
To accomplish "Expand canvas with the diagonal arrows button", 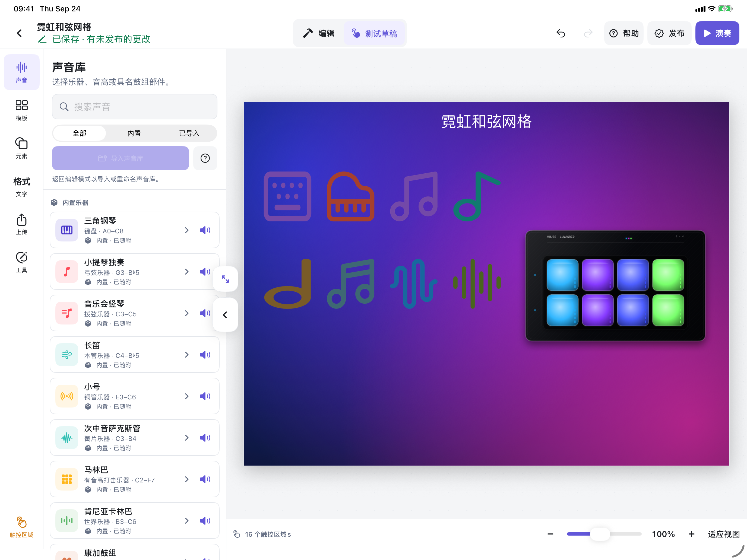I will point(225,279).
